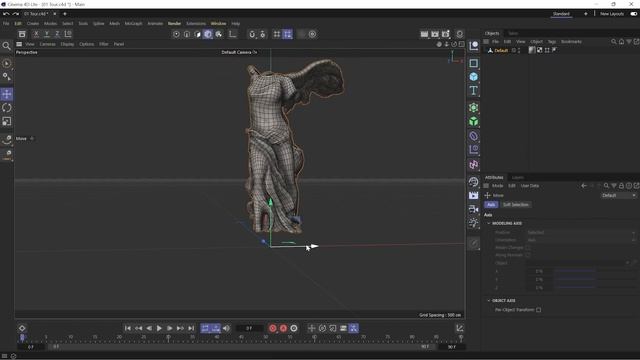Screen dimensions: 640x360
Task: Click the clapperboard scene icon
Action: 473,196
